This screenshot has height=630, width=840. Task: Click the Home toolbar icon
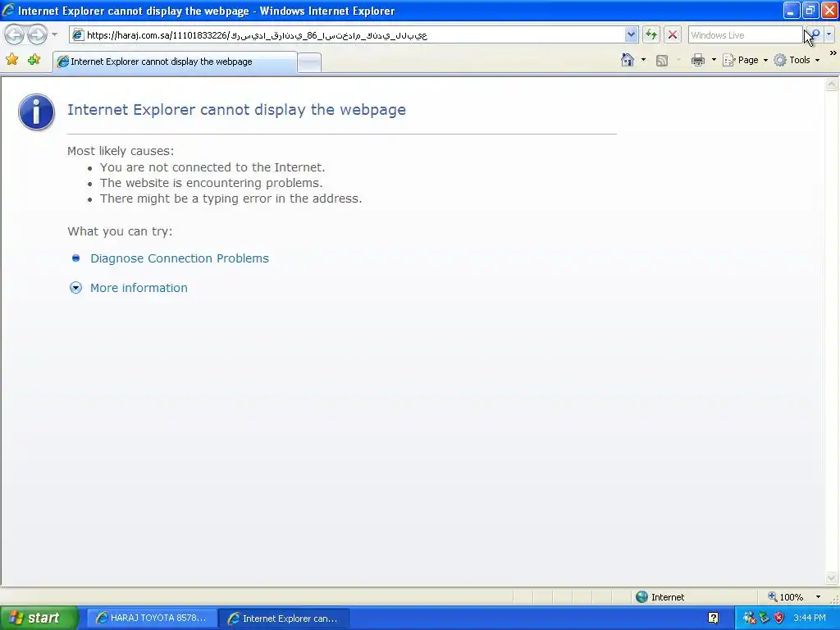(x=628, y=60)
